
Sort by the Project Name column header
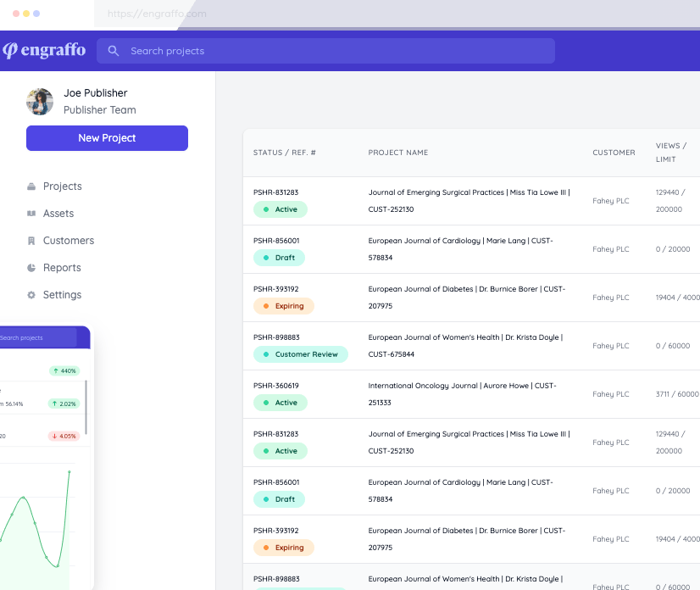click(397, 153)
